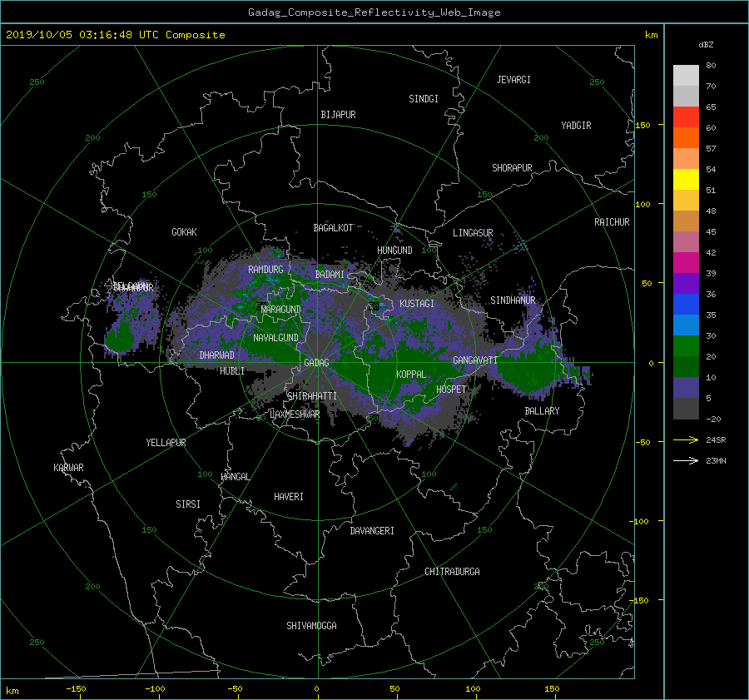Select the 2019/10/05 03:16:48 UTC timestamp
The height and width of the screenshot is (700, 749).
pyautogui.click(x=82, y=35)
